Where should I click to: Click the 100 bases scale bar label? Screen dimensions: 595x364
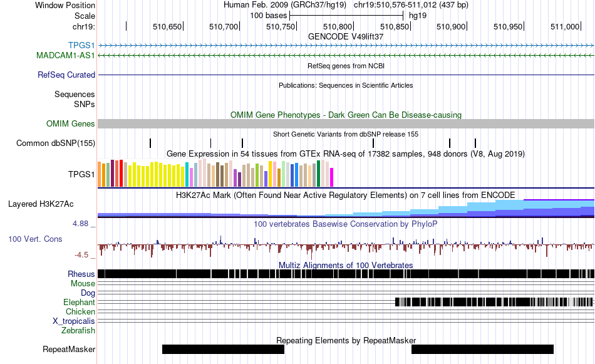(268, 16)
